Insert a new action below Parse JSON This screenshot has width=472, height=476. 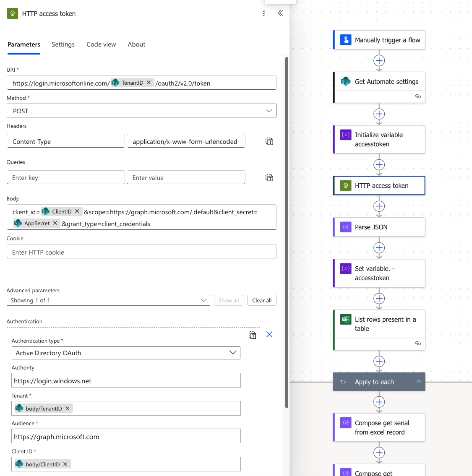(379, 248)
